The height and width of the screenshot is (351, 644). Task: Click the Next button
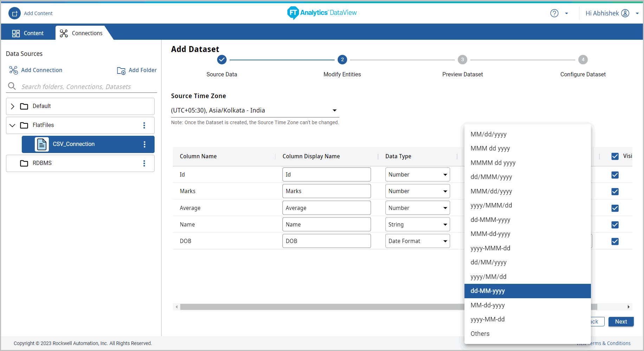pos(621,322)
